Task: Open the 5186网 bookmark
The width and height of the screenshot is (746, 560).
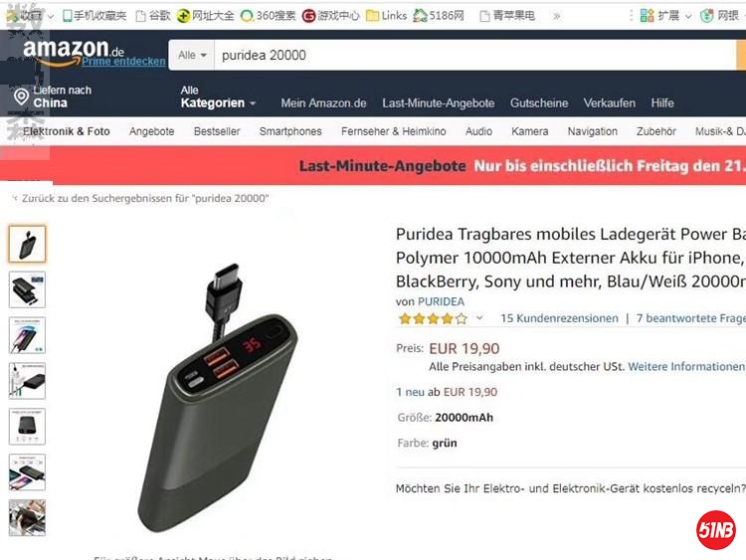Action: [x=439, y=16]
